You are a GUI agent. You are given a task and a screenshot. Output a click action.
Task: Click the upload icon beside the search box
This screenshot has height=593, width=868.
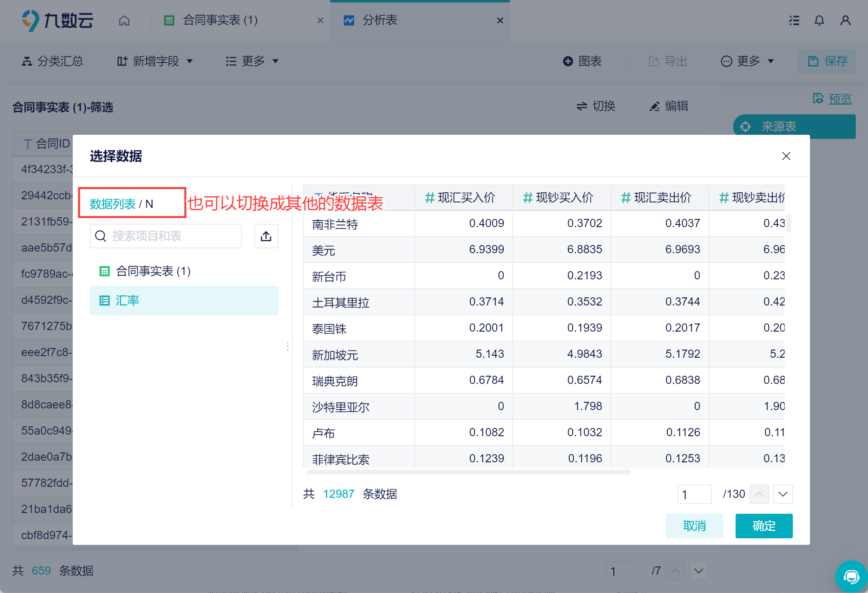point(266,236)
